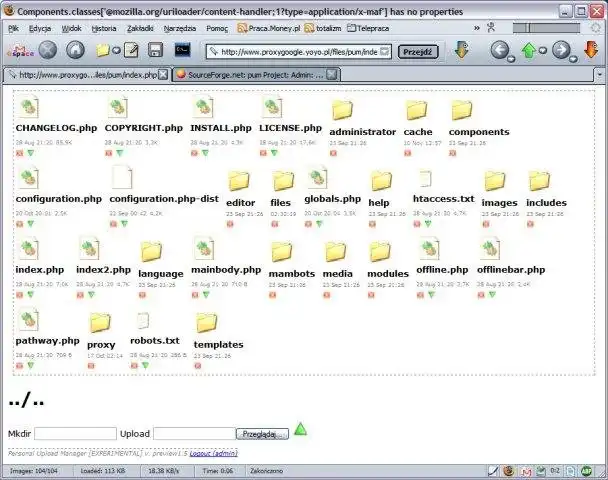Click the notepad edit toolbar icon
The width and height of the screenshot is (608, 480).
131,50
